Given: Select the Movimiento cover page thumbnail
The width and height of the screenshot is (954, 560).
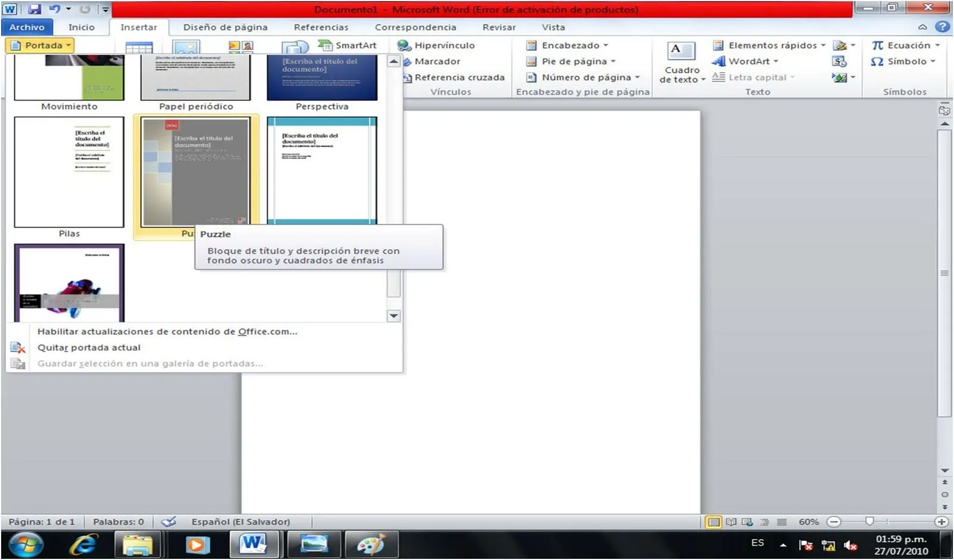Looking at the screenshot, I should 69,77.
